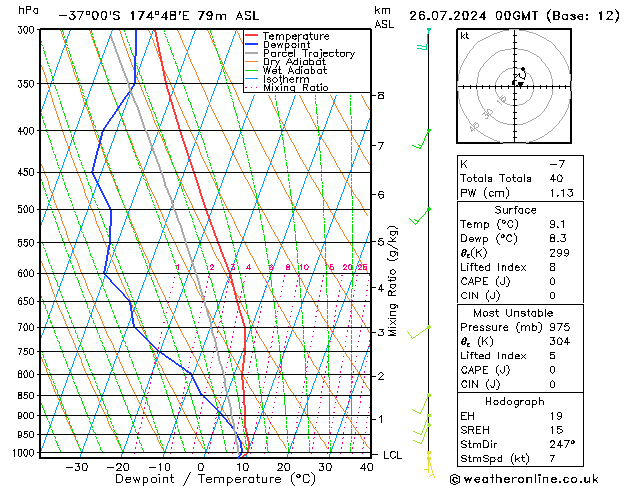
Task: Click the LCL label on the right axis
Action: tap(392, 455)
